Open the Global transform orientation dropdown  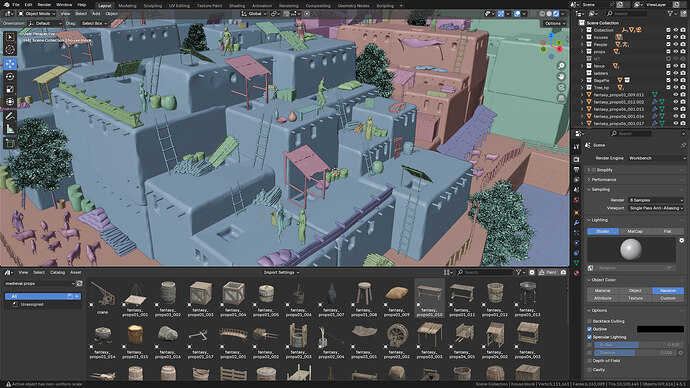tap(254, 14)
